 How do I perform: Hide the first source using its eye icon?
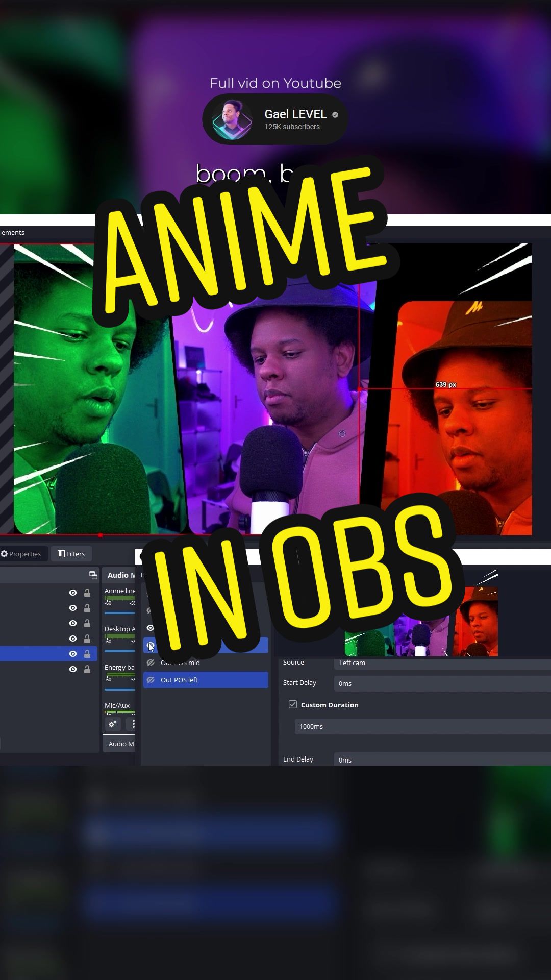click(73, 593)
